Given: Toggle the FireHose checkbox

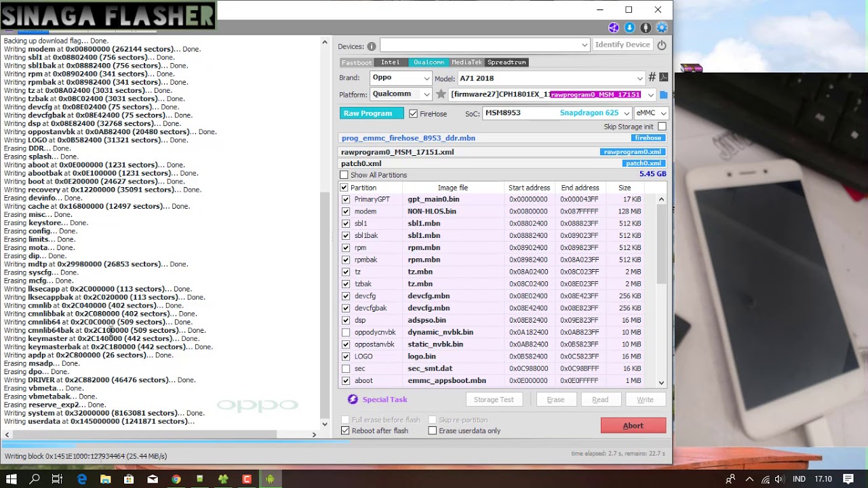Looking at the screenshot, I should coord(413,114).
